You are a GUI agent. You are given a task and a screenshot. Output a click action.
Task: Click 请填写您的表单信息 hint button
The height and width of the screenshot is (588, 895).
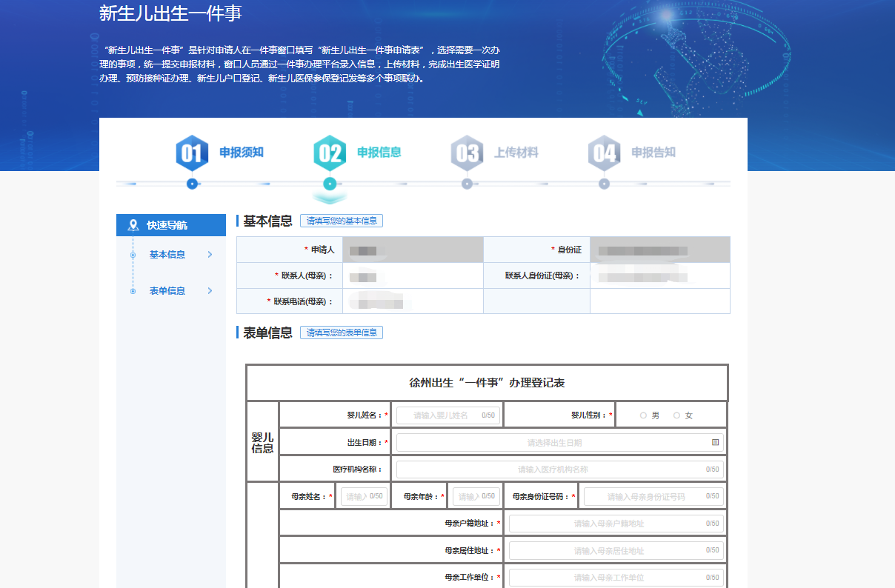click(x=342, y=333)
